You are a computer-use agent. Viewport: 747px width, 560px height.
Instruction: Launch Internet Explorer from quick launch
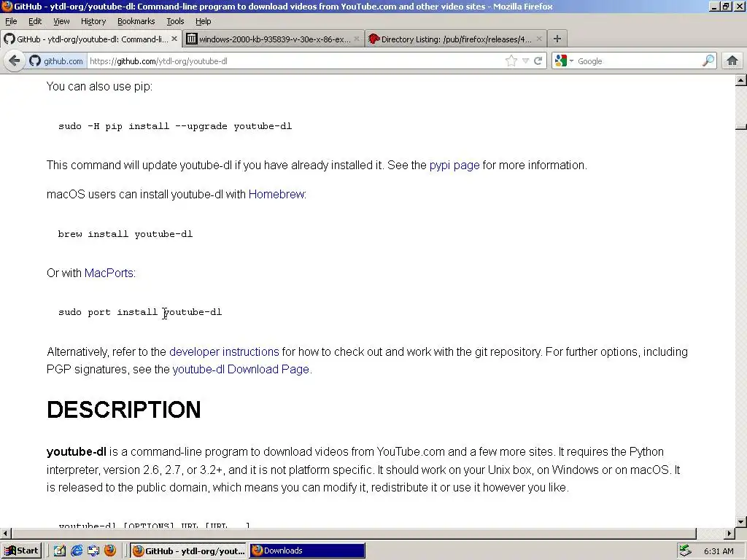tap(76, 551)
